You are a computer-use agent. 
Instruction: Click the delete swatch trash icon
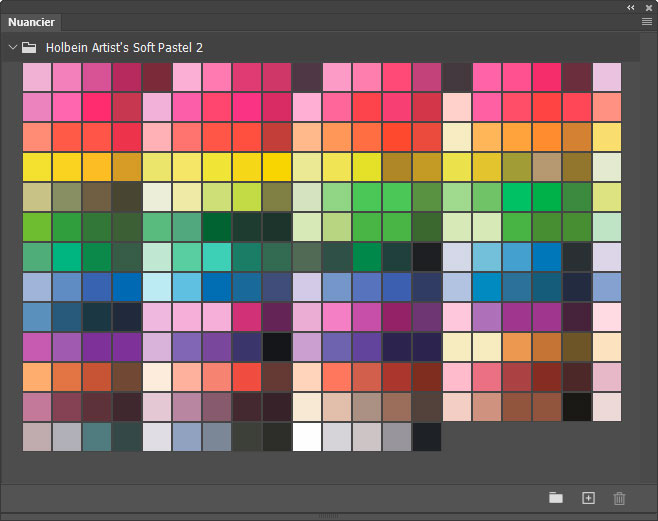pyautogui.click(x=619, y=498)
